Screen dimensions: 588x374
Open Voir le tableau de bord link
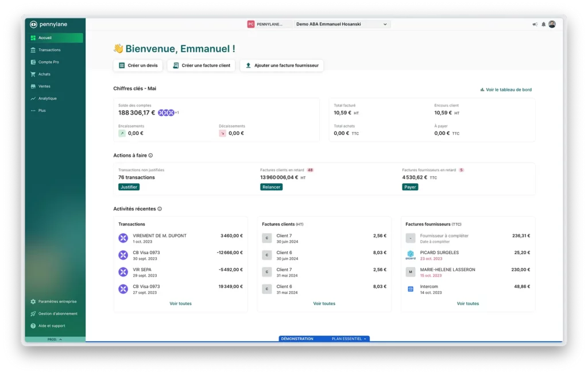[x=506, y=90]
